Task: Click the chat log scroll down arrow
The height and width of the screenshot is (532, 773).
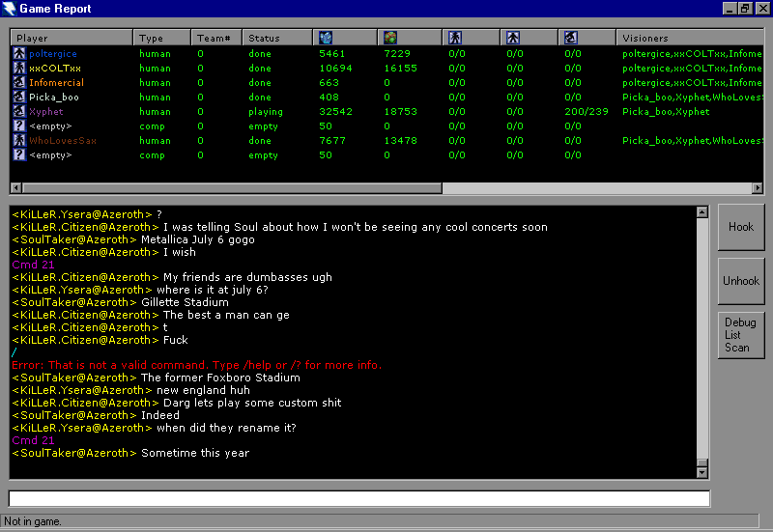Action: click(702, 472)
